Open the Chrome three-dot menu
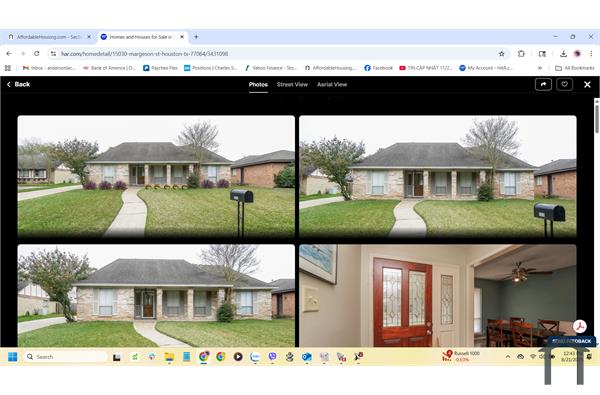Viewport: 600px width, 395px height. 591,54
